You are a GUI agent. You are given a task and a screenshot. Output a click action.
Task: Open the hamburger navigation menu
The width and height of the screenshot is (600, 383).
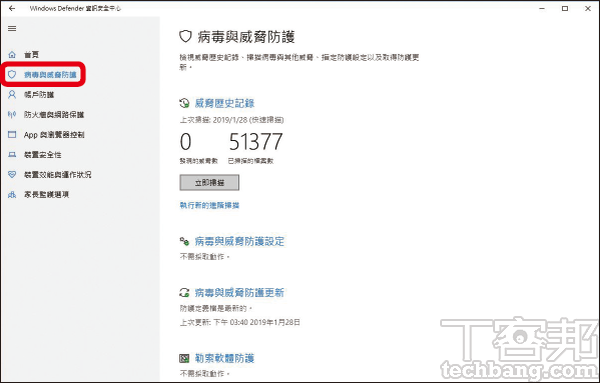tap(12, 28)
